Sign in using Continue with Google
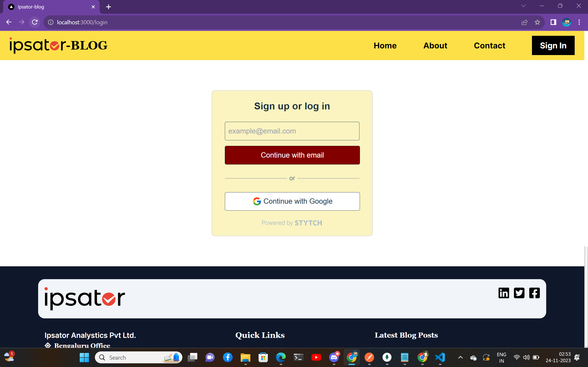588x367 pixels. tap(292, 201)
